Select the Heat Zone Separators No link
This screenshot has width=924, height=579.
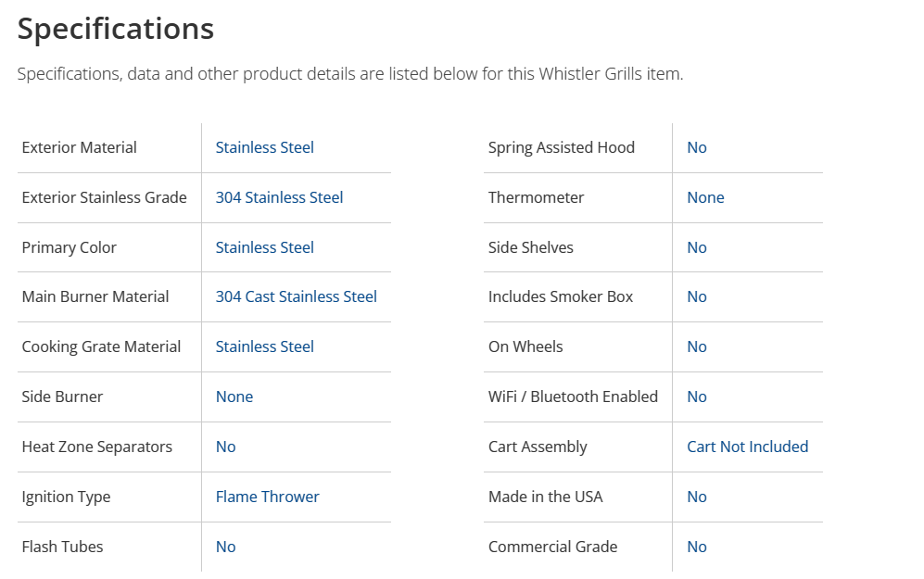225,447
